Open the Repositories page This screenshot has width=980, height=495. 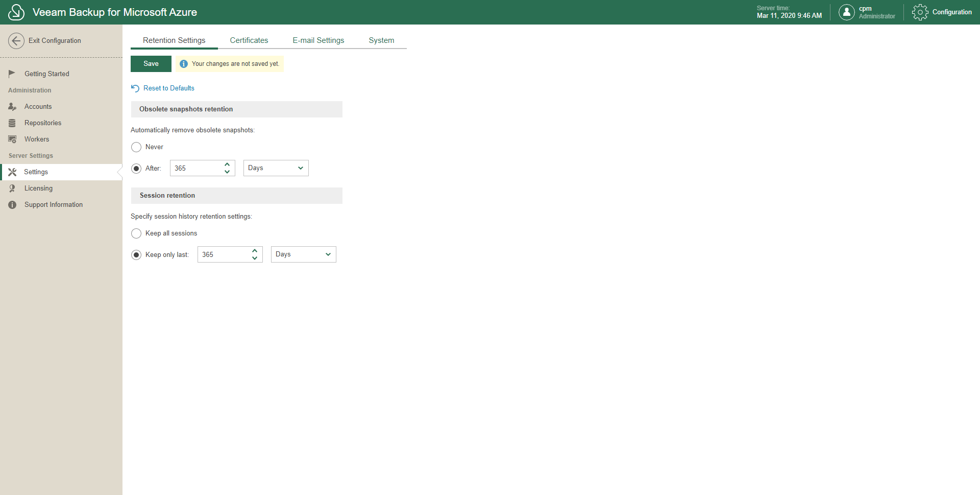click(61, 123)
